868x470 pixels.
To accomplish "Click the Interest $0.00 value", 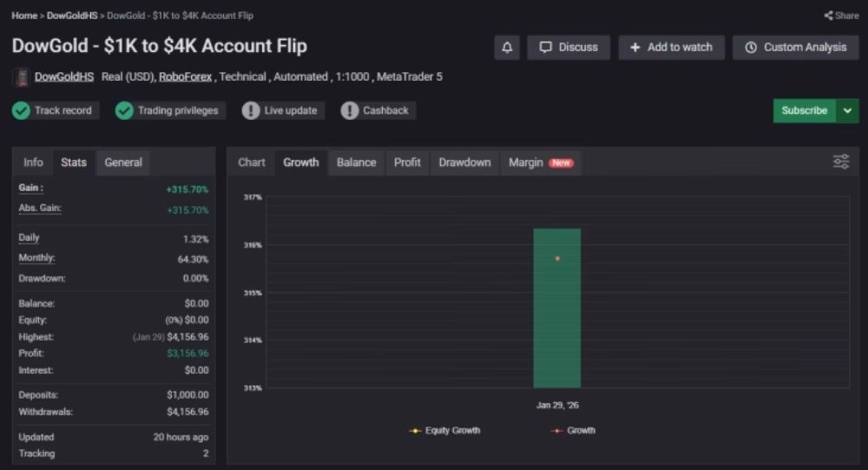I will pos(196,370).
